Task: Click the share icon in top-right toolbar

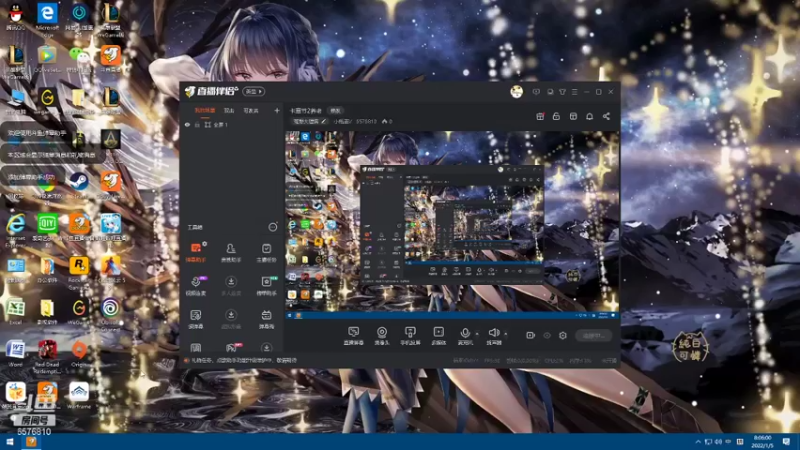Action: tap(606, 116)
